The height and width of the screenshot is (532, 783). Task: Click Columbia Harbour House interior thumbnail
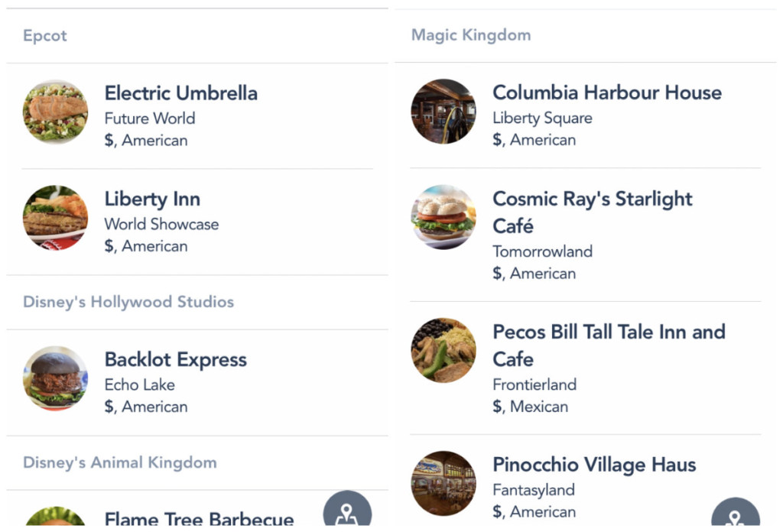pos(443,112)
